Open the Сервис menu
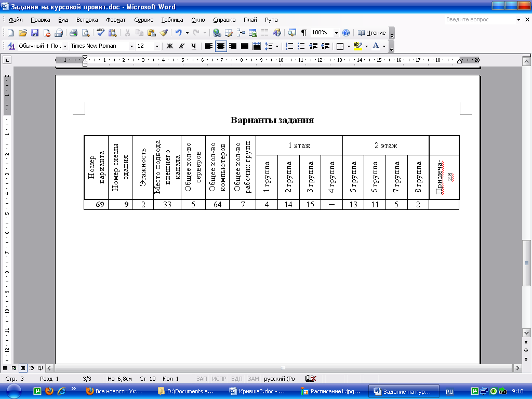 point(143,20)
